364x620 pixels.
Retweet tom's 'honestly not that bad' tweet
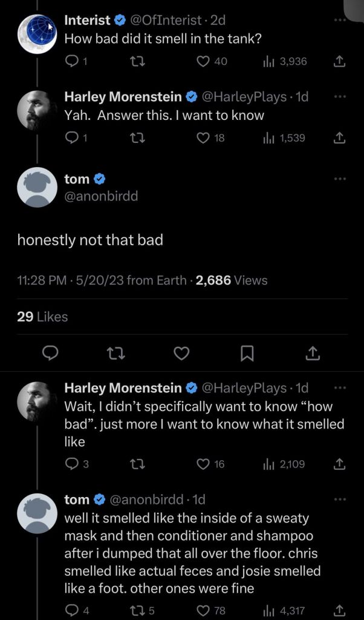coord(116,353)
